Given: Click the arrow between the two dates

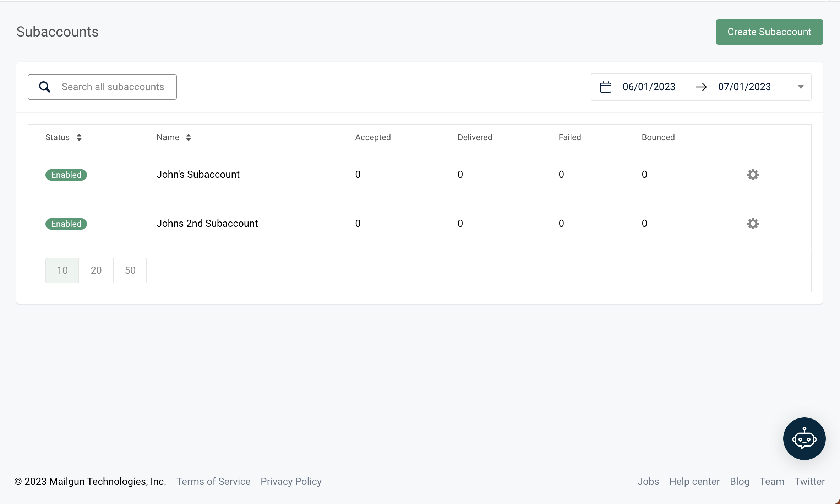Looking at the screenshot, I should [x=701, y=87].
